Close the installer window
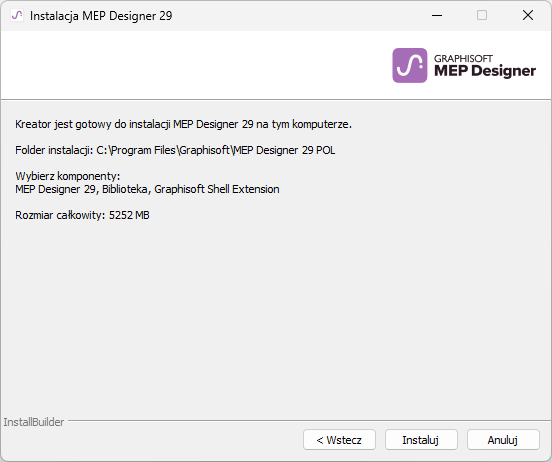 [528, 15]
